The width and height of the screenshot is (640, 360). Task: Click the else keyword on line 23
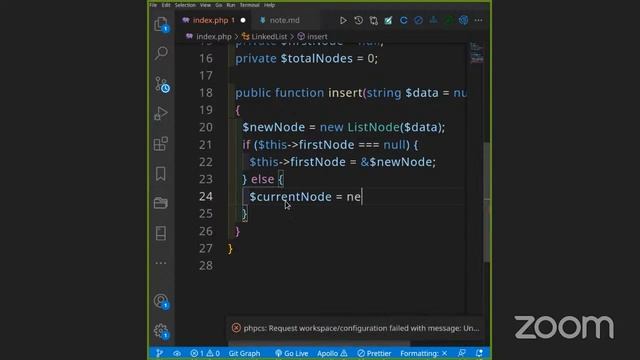point(262,179)
